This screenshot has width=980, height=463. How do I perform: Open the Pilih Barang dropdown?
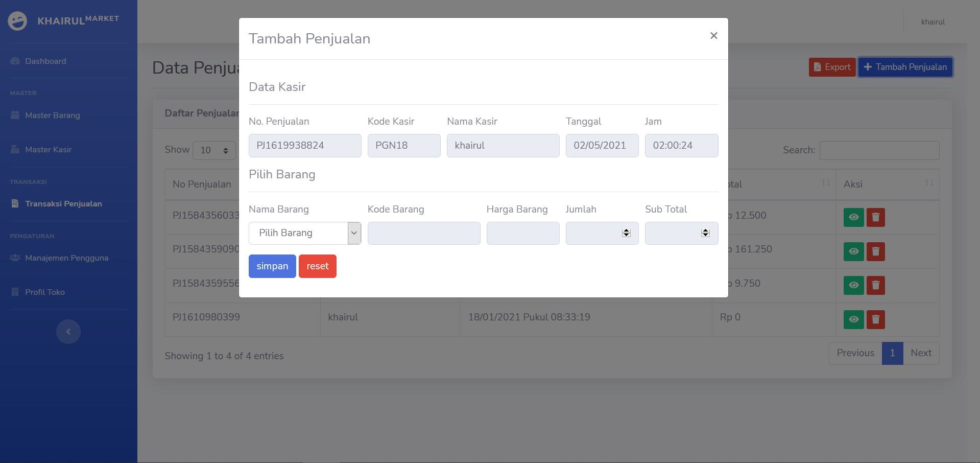(x=304, y=233)
